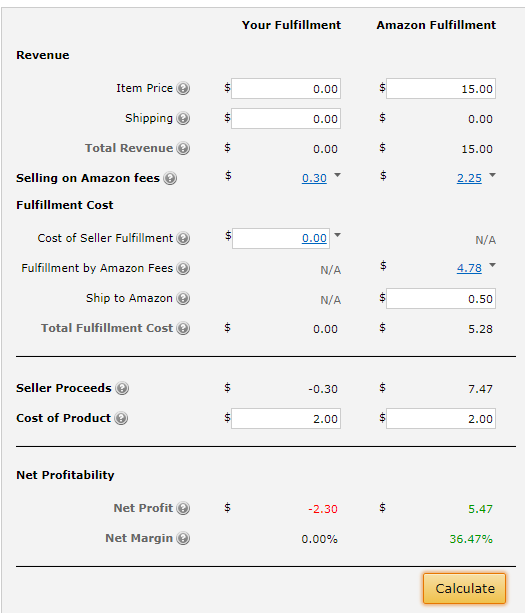Show help for Selling on Amazon fees
This screenshot has width=525, height=613.
(x=170, y=178)
